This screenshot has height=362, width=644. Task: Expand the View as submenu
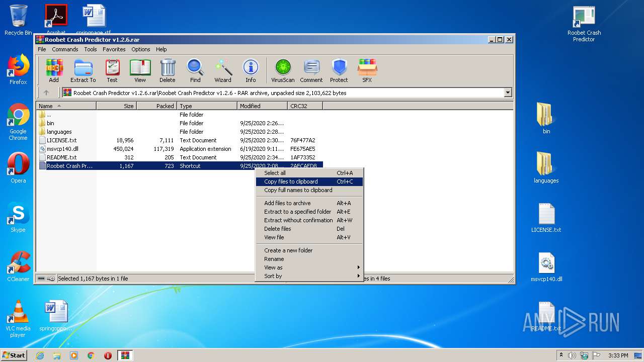pos(309,267)
